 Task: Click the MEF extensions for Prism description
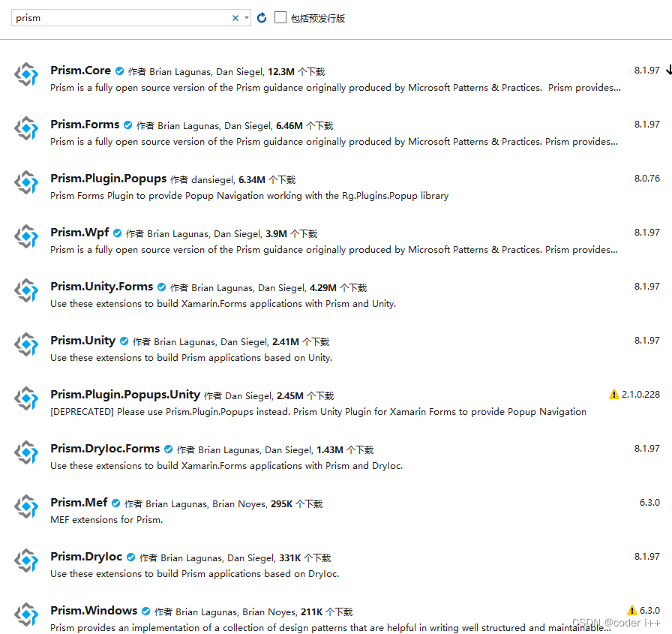(x=106, y=519)
